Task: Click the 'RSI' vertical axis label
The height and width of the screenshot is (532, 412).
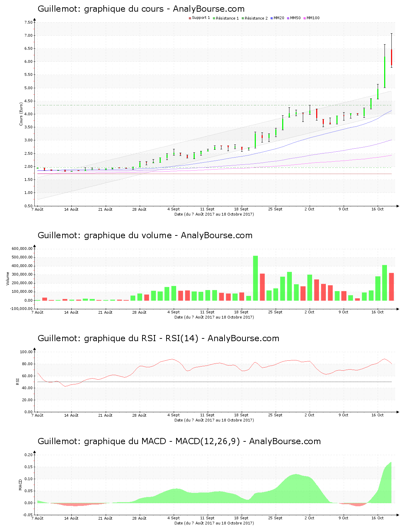Action: (18, 382)
